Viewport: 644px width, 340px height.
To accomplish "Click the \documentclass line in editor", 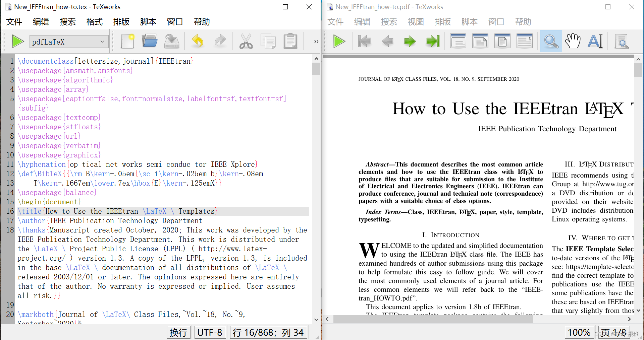I will (x=106, y=61).
